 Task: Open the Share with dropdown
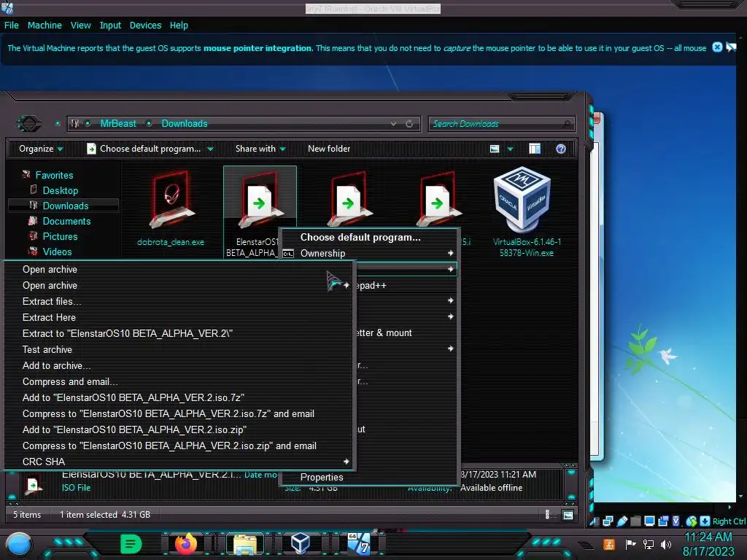tap(260, 149)
